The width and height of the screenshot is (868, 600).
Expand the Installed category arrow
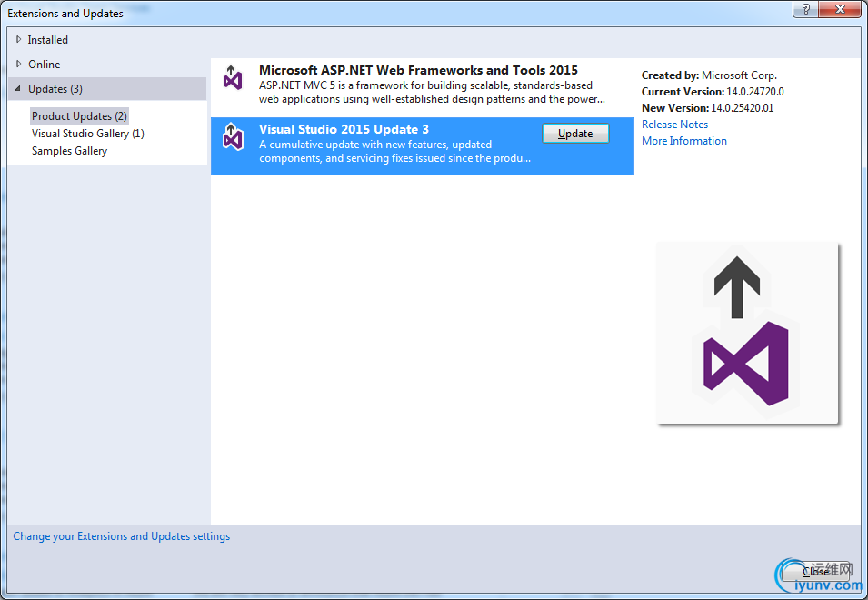point(18,39)
